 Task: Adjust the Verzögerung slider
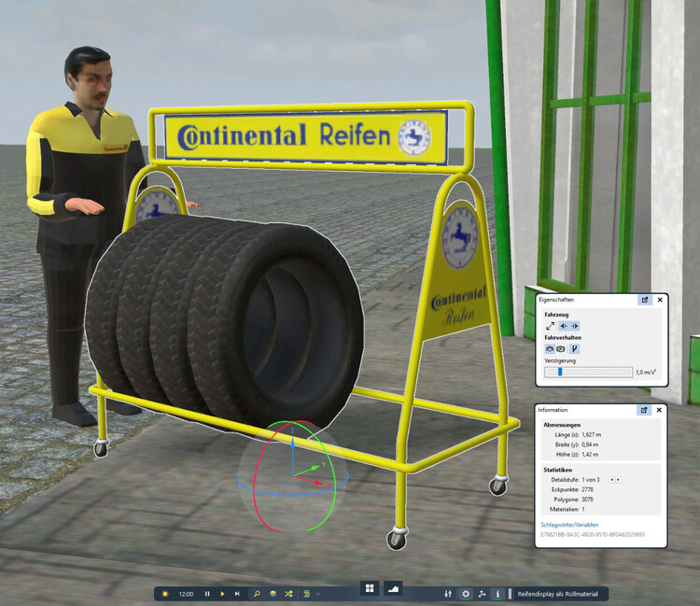tap(588, 372)
